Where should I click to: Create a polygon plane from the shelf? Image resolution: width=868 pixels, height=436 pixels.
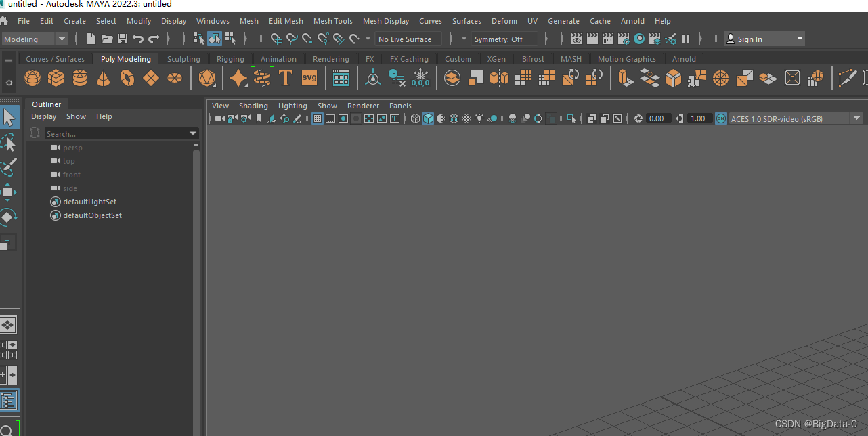click(x=151, y=79)
